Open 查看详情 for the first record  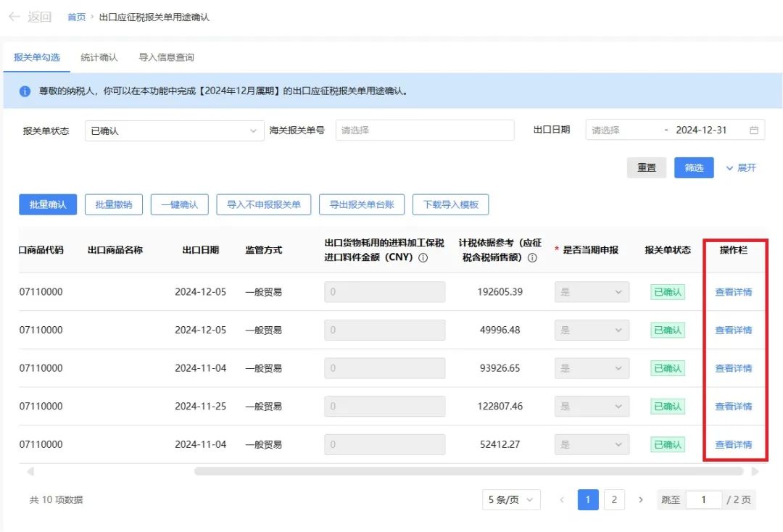point(734,291)
